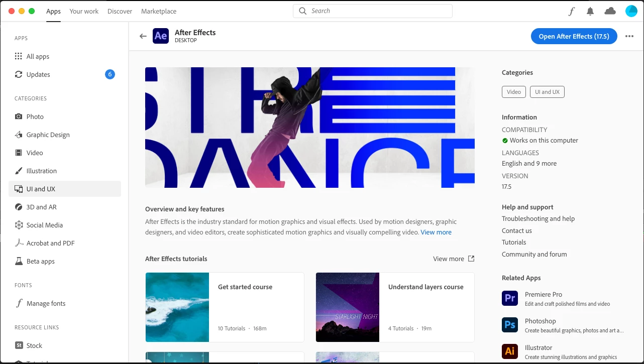Click the Social Media icon
This screenshot has height=364, width=644.
(x=19, y=225)
